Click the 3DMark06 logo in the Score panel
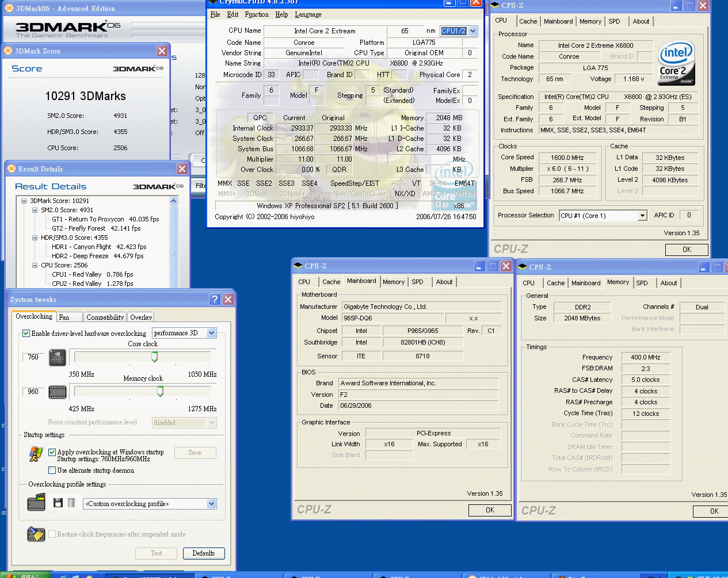 138,68
